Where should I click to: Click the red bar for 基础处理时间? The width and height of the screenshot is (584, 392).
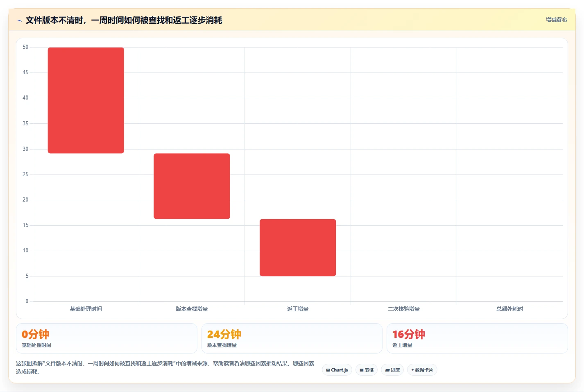(x=86, y=100)
